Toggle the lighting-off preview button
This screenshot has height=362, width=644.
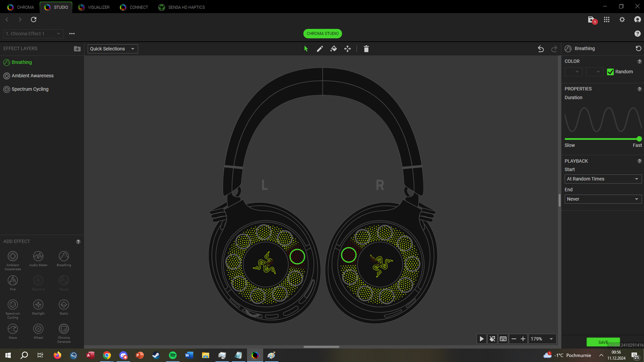pyautogui.click(x=492, y=339)
